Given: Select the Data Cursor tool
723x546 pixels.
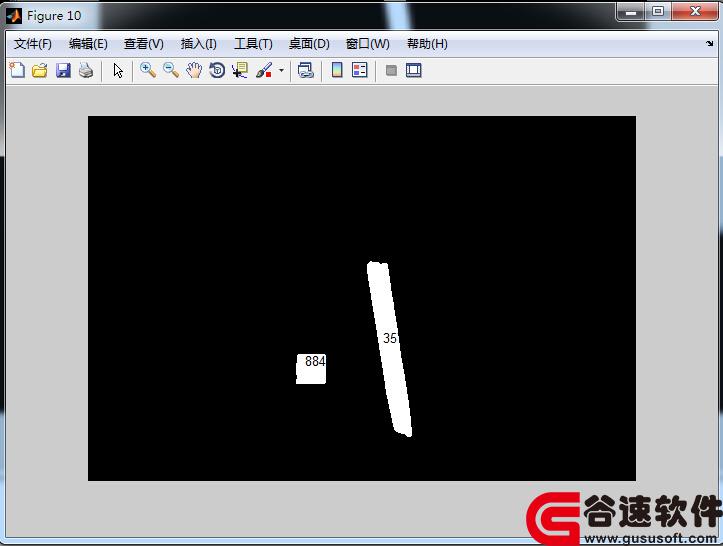Looking at the screenshot, I should click(240, 70).
